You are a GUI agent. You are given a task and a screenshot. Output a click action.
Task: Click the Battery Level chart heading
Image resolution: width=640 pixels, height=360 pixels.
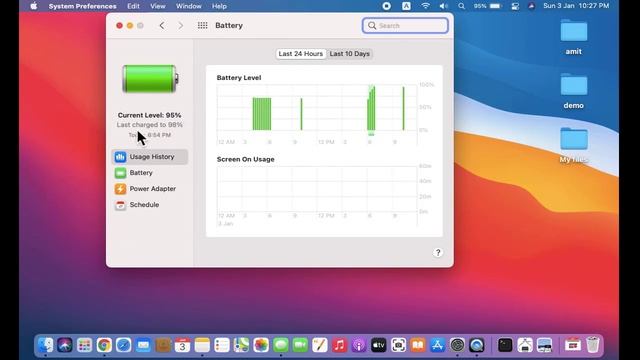pyautogui.click(x=239, y=78)
